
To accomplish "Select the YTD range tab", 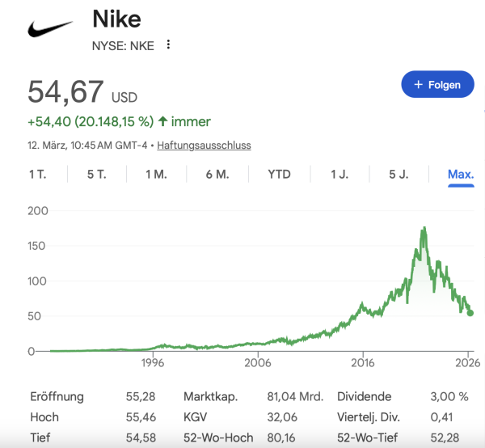I will 279,175.
